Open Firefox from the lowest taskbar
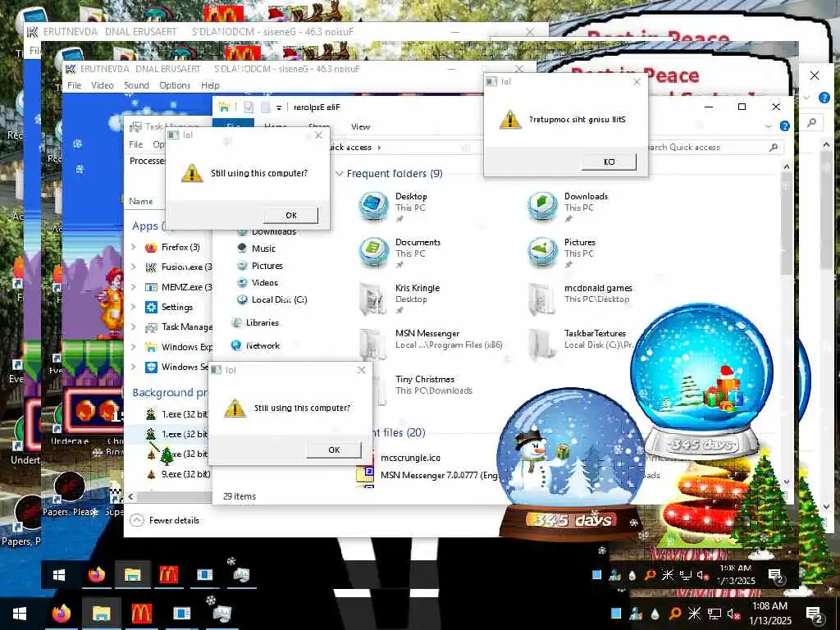The image size is (840, 630). 61,613
